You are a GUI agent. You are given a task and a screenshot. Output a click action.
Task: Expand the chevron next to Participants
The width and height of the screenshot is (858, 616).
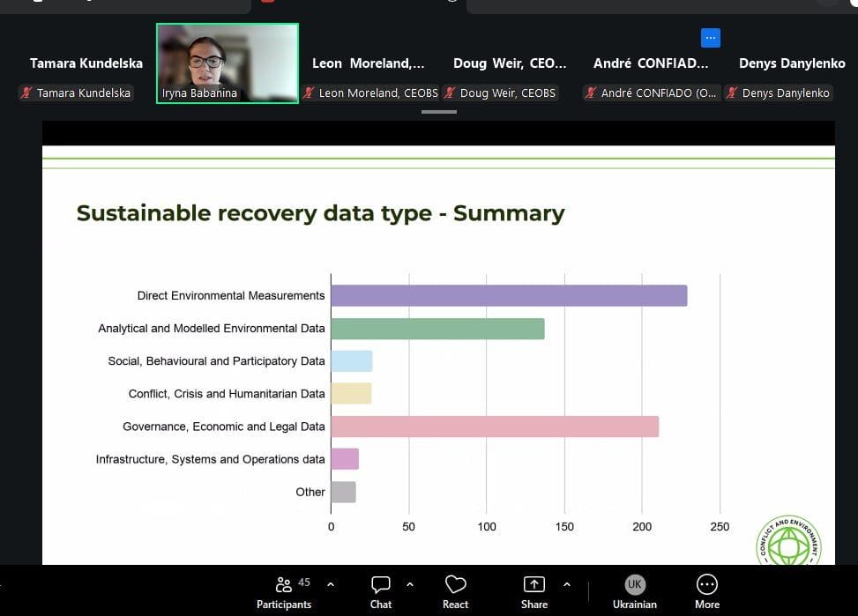[x=331, y=584]
